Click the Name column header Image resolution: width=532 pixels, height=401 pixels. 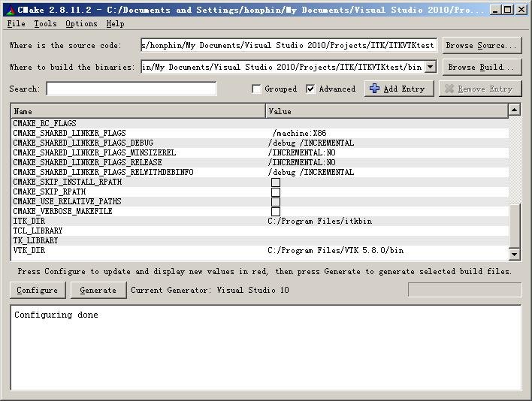[x=138, y=111]
